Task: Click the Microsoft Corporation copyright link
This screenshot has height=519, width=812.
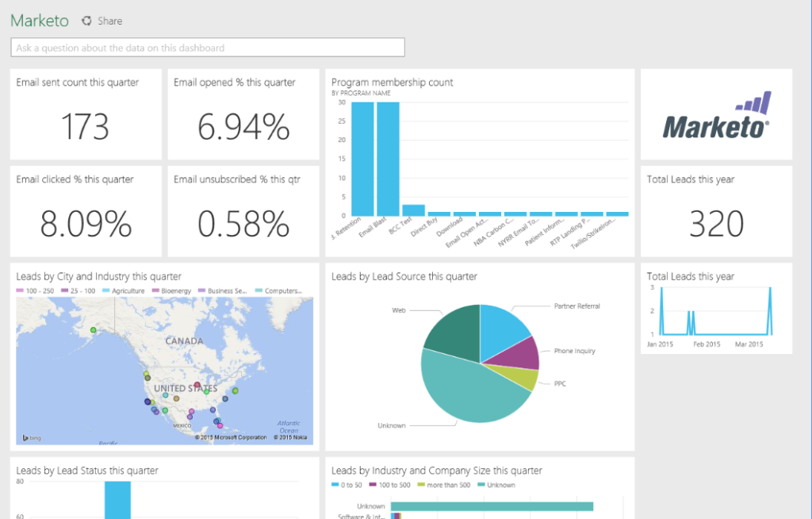Action: 231,437
